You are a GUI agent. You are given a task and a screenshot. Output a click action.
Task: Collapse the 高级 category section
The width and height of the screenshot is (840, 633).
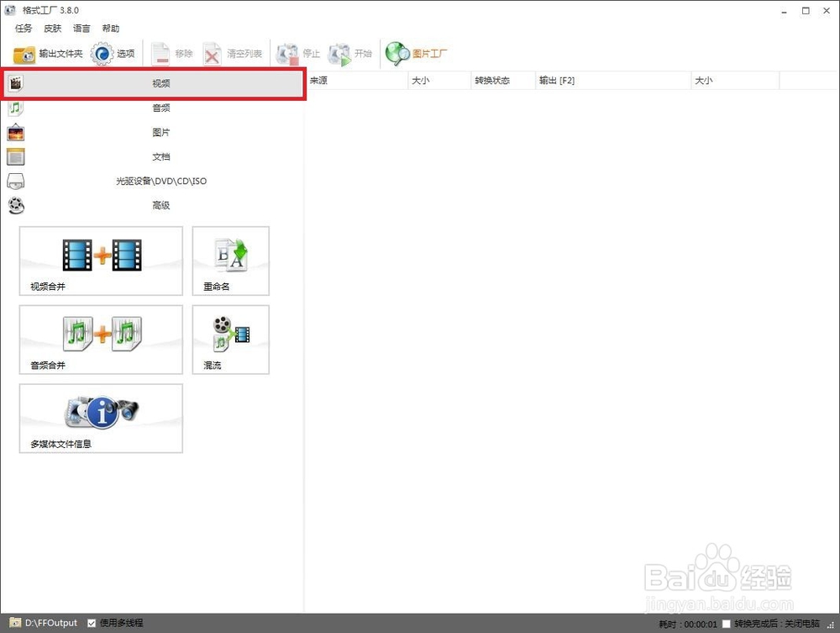[153, 205]
